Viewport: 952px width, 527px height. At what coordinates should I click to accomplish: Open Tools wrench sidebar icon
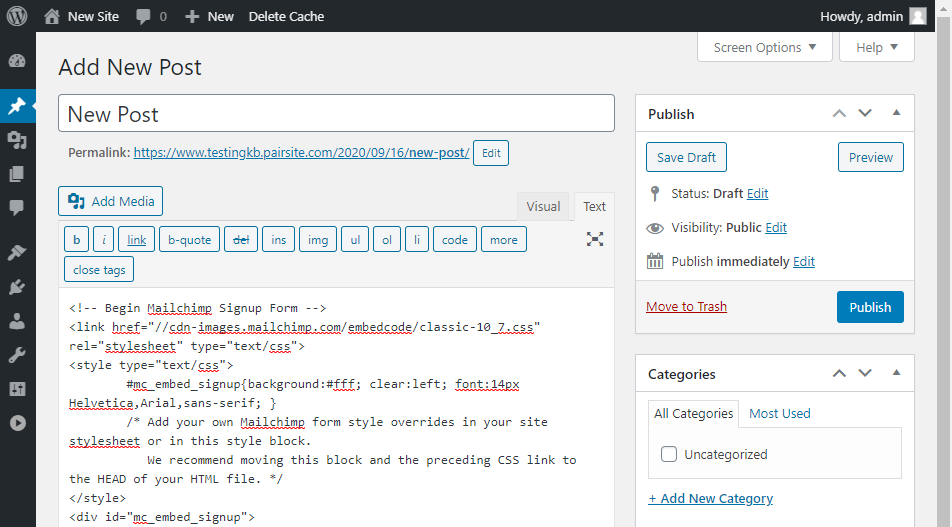(17, 355)
